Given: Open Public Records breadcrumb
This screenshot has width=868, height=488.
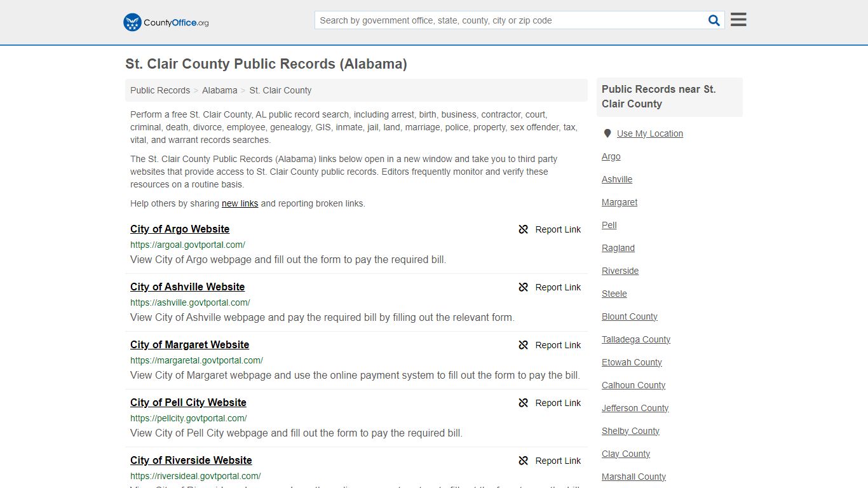Looking at the screenshot, I should [160, 90].
